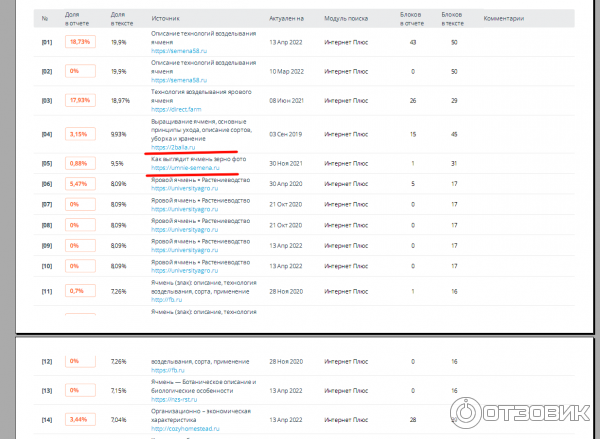Open the nzs-rst.ru source link

pyautogui.click(x=174, y=400)
